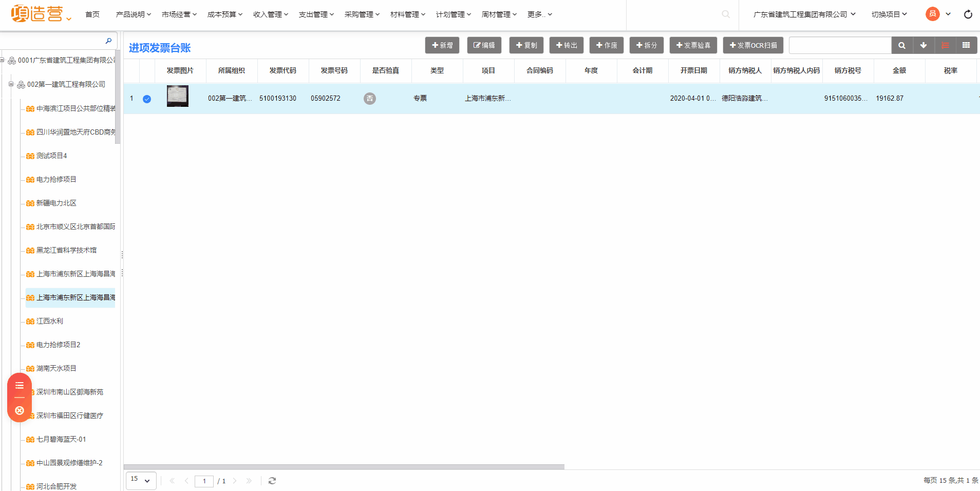This screenshot has height=491, width=980.
Task: Click the 作废 button
Action: (x=607, y=45)
